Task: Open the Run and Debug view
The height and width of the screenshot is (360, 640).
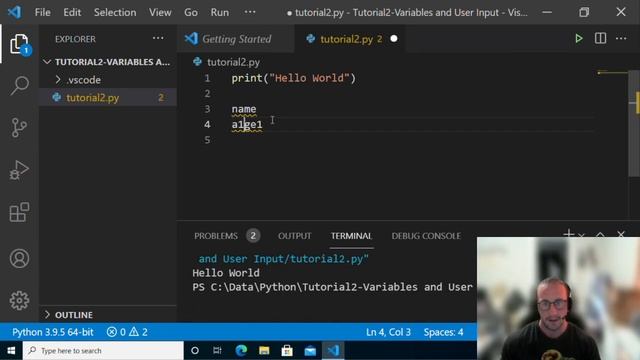Action: [x=19, y=170]
